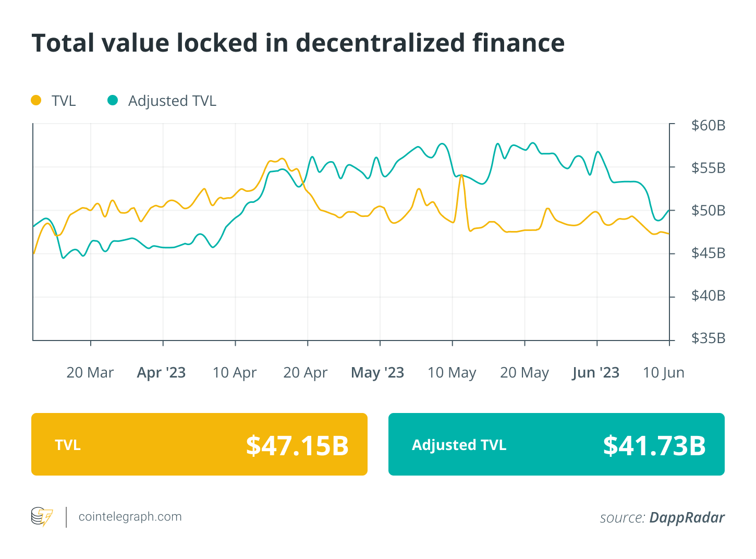Click the Cointelegraph coin logo icon
This screenshot has width=756, height=559.
click(x=42, y=517)
